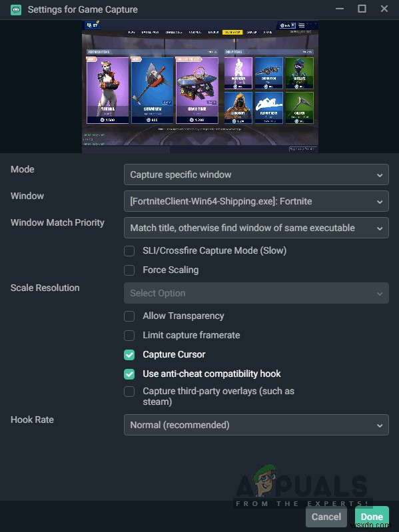Tick the Force Scaling checkbox
399x532 pixels.
[x=129, y=270]
